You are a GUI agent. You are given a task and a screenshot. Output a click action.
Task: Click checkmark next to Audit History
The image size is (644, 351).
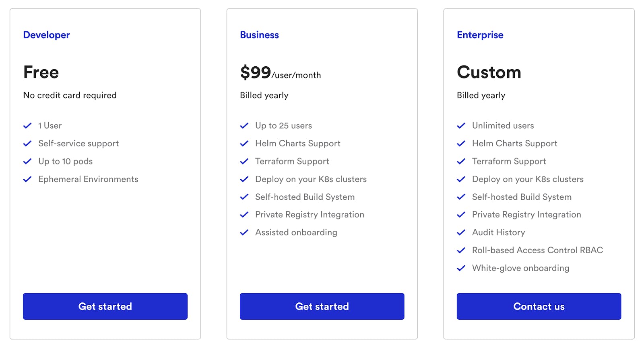coord(461,233)
